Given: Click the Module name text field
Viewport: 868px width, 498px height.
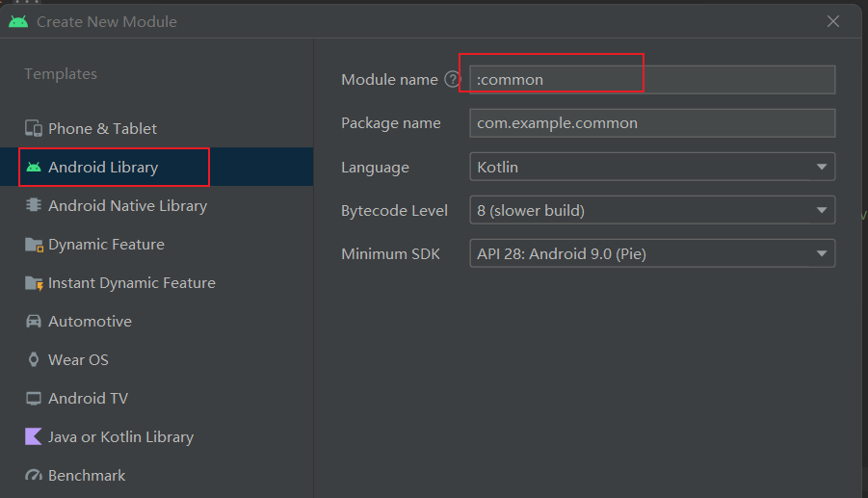Looking at the screenshot, I should pos(651,80).
